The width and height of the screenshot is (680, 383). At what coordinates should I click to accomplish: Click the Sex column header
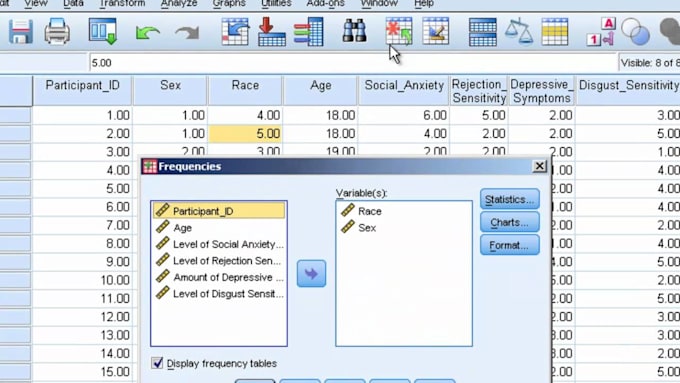(170, 91)
